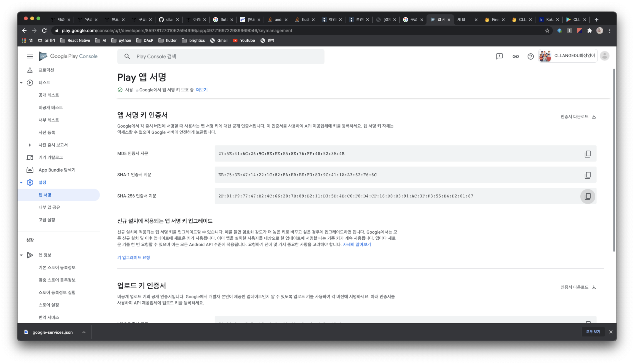Click the link chain icon in header
The height and width of the screenshot is (364, 634).
[x=515, y=56]
